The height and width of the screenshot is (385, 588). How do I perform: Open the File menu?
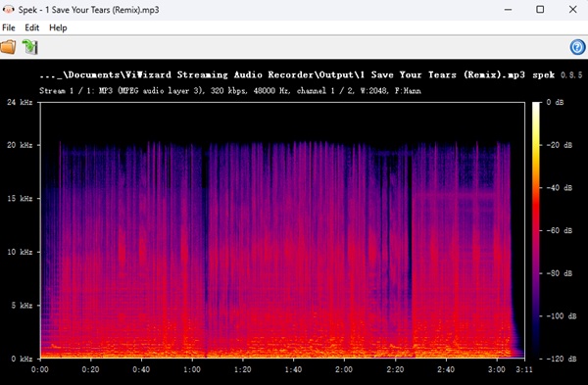tap(9, 27)
